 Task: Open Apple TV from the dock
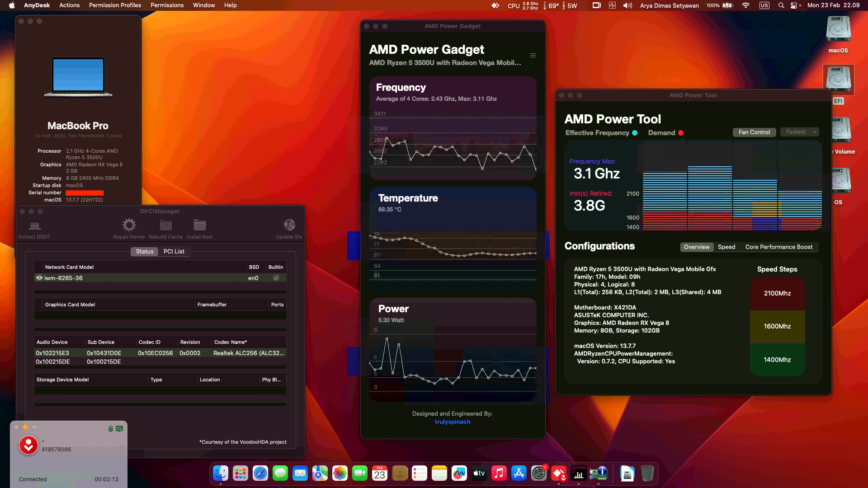pyautogui.click(x=479, y=473)
